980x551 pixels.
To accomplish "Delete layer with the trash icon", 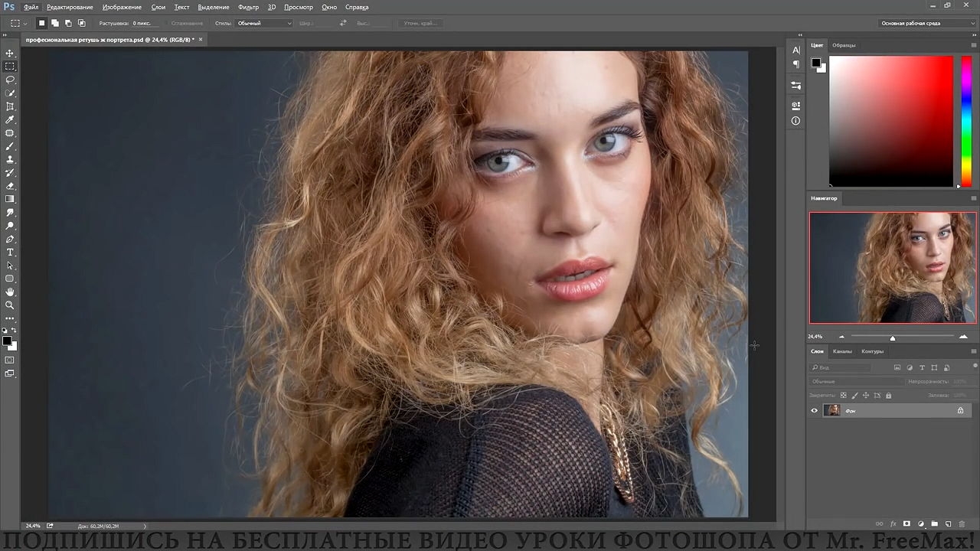I will [962, 524].
